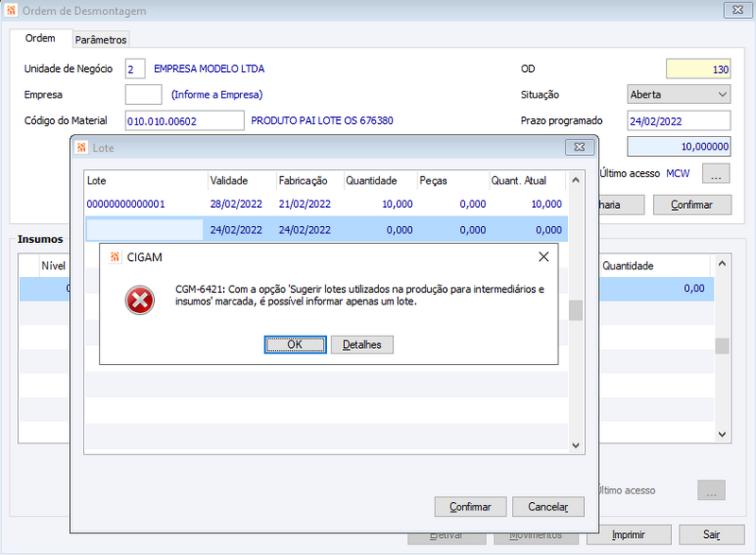Click the red error icon in CIGAM dialog
This screenshot has width=756, height=555.
click(x=140, y=300)
